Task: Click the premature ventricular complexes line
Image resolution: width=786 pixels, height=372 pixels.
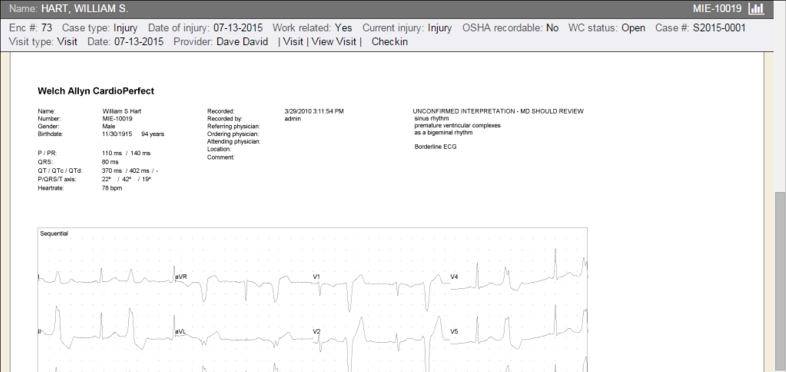Action: point(457,126)
